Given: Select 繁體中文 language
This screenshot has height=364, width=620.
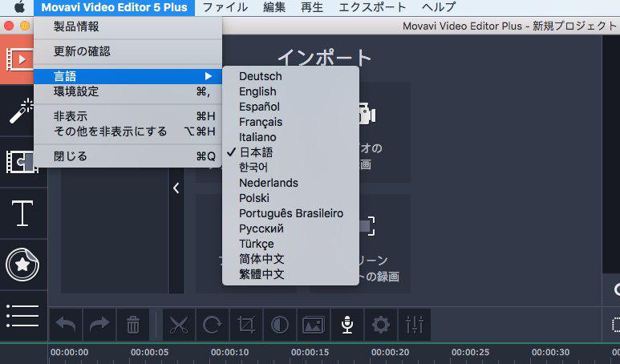Looking at the screenshot, I should [x=290, y=274].
